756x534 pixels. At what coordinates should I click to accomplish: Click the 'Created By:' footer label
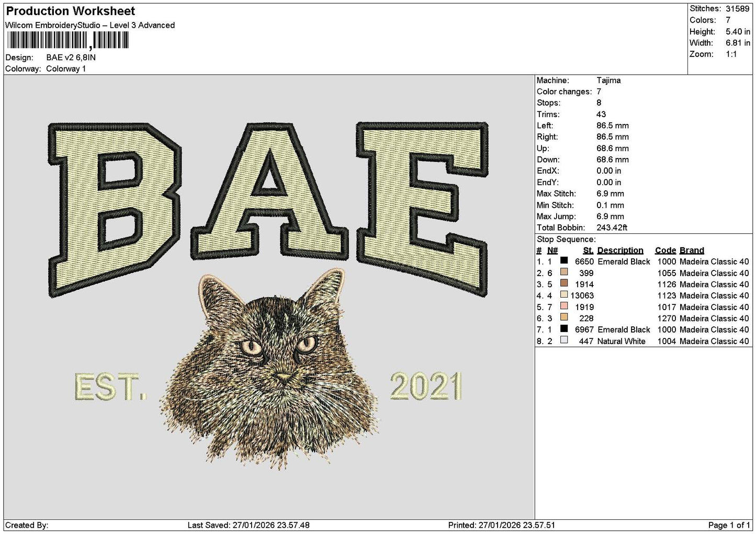27,525
